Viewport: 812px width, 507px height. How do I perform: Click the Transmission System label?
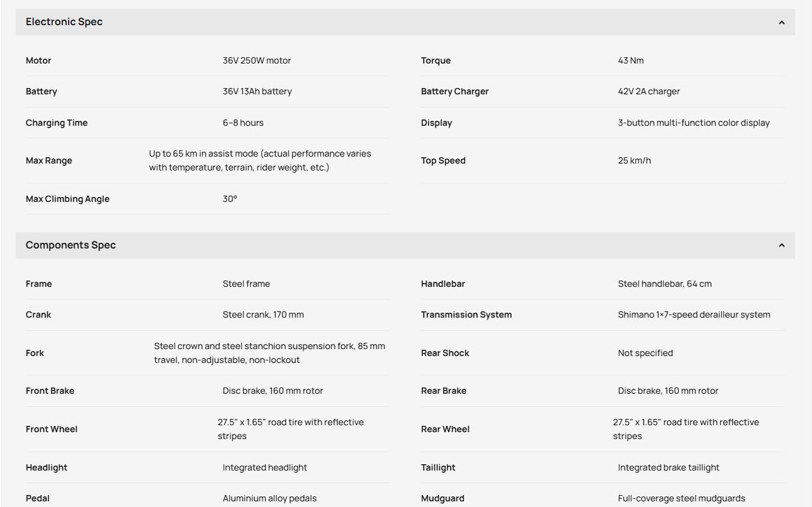click(x=466, y=315)
